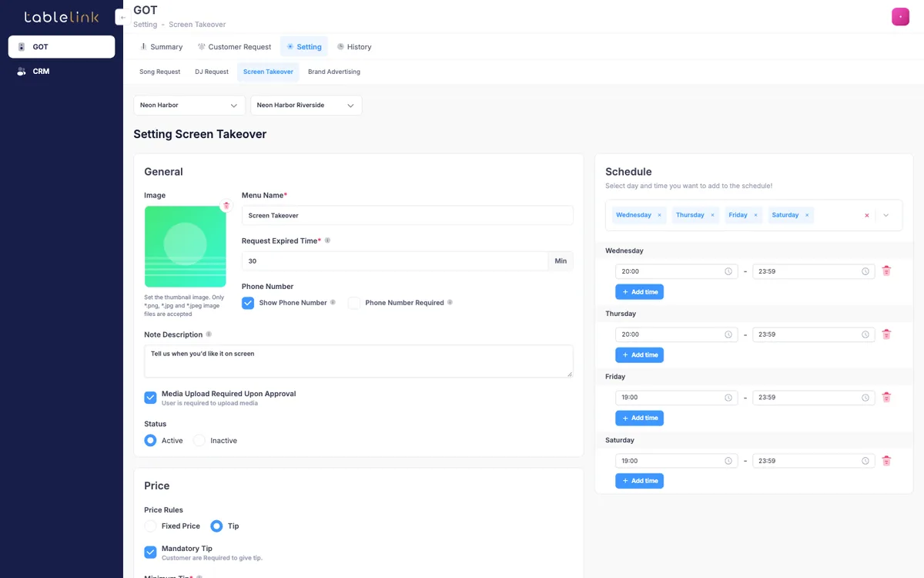Show info icon beside Show Phone Number
The image size is (924, 578).
(333, 303)
